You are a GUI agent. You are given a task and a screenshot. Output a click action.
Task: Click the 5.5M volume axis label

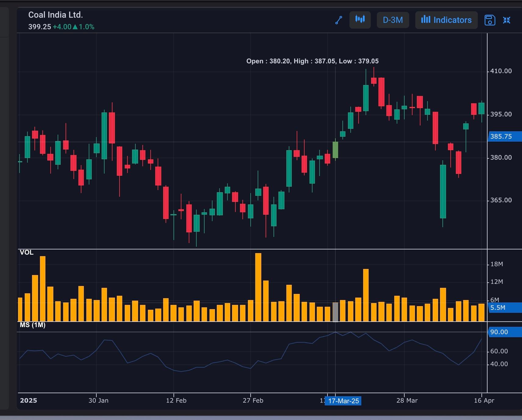(x=505, y=308)
